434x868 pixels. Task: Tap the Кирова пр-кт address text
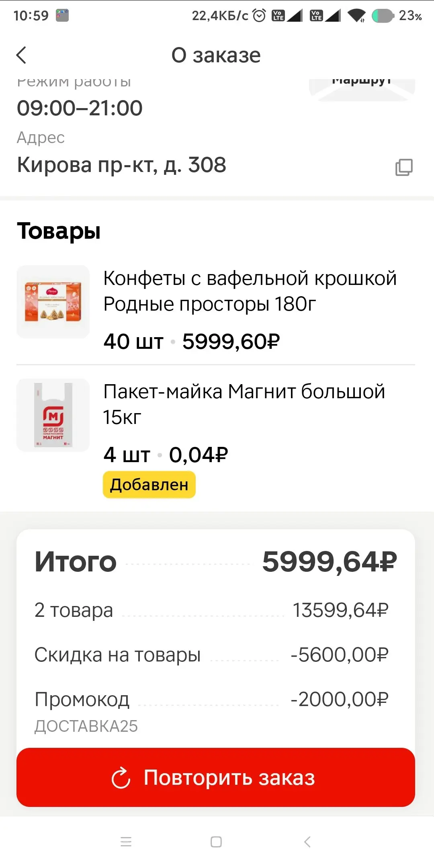[x=121, y=165]
